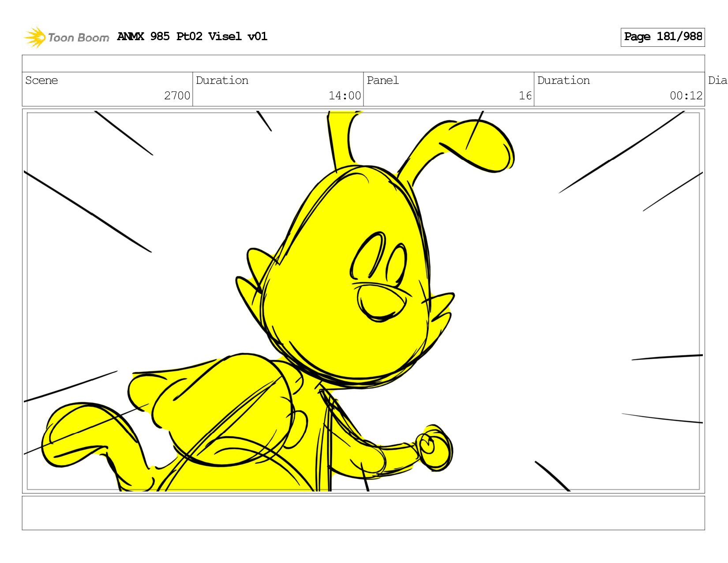
Task: Click the storyboard panel drawing of yellow character
Action: pyautogui.click(x=363, y=301)
